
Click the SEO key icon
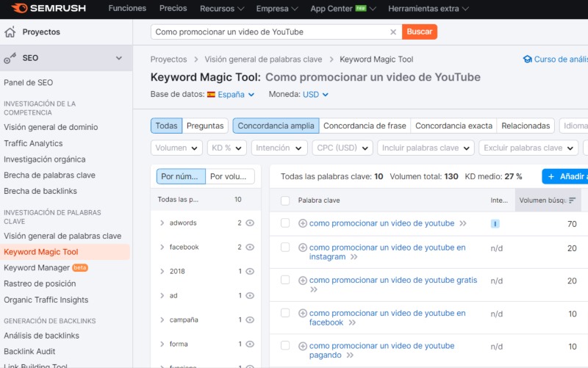point(10,58)
